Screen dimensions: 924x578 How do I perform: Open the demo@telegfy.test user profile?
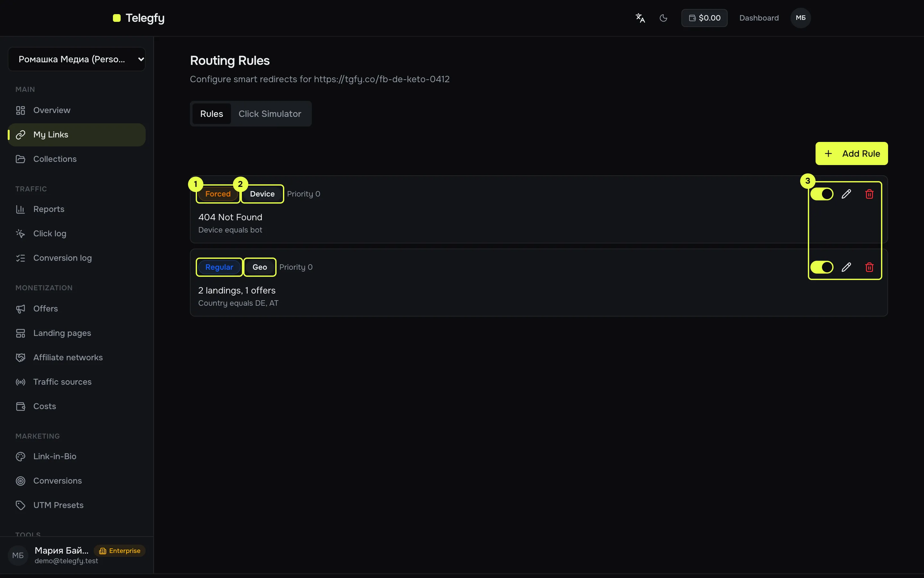(77, 555)
